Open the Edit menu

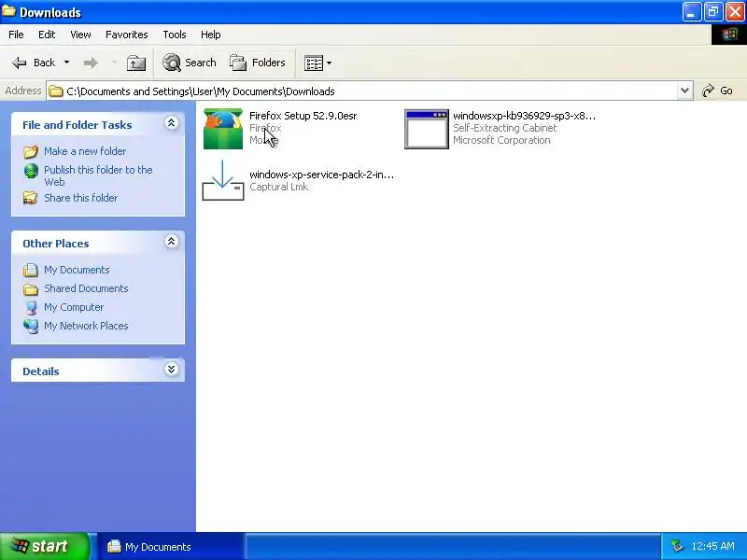(x=47, y=35)
